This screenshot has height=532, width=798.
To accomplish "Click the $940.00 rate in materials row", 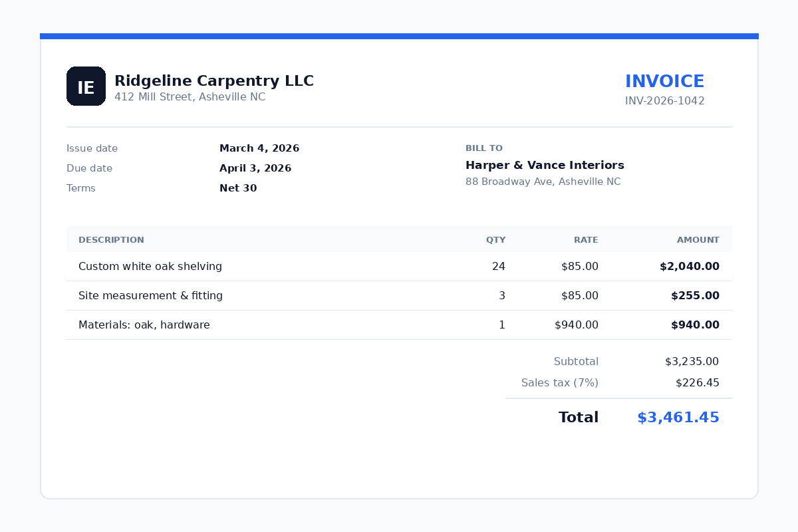I will point(577,325).
